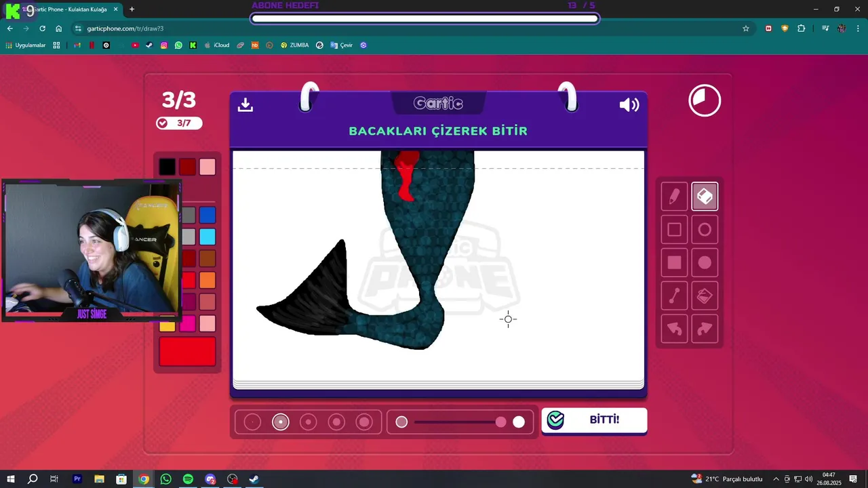Open the browser extensions puzzle icon
Image resolution: width=868 pixels, height=488 pixels.
802,28
